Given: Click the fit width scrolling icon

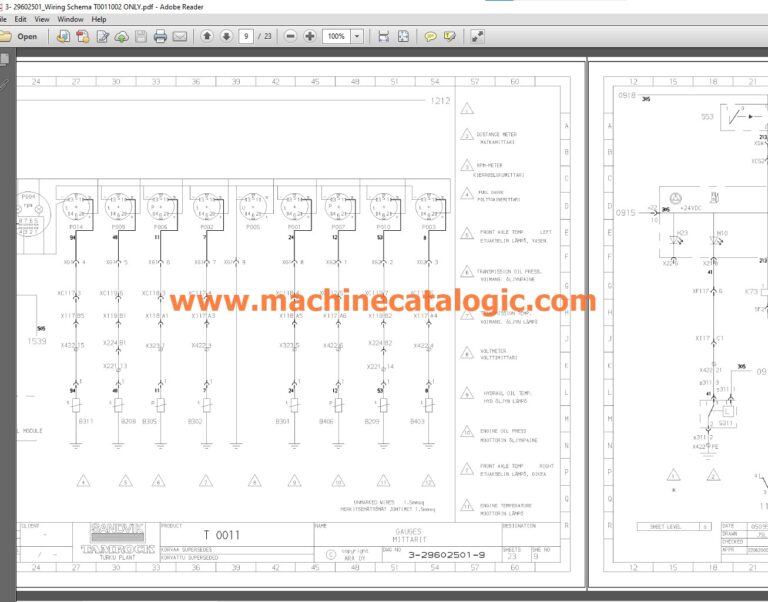Looking at the screenshot, I should [384, 36].
